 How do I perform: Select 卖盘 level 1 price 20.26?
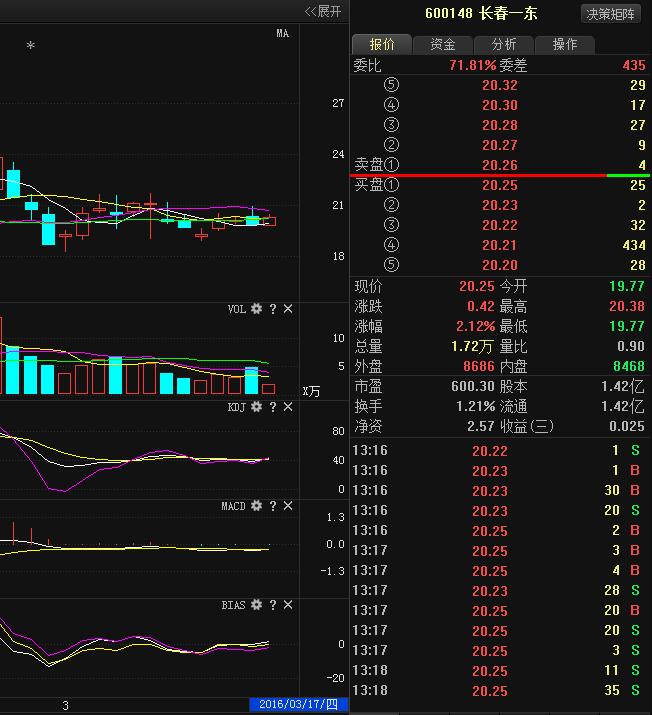500,165
